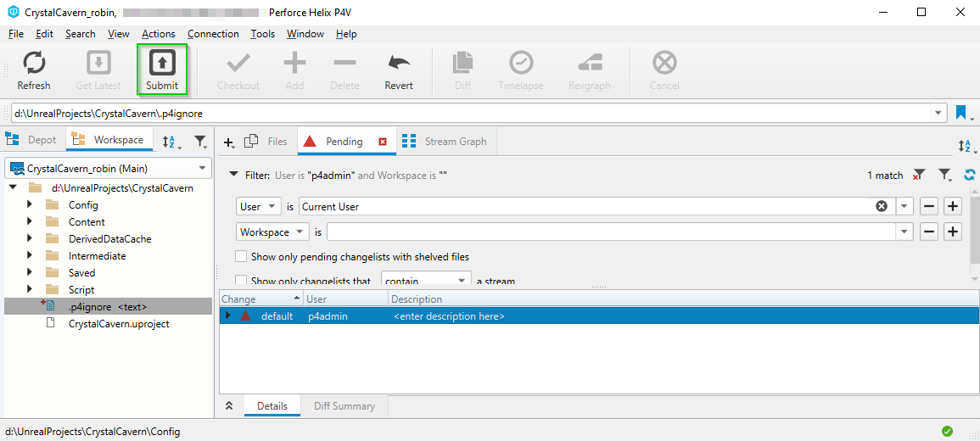The image size is (980, 441).
Task: Select the Details tab
Action: tap(272, 406)
